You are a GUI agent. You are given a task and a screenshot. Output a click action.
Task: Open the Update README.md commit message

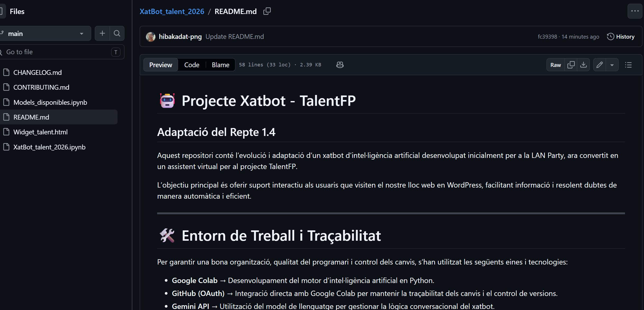pos(235,37)
